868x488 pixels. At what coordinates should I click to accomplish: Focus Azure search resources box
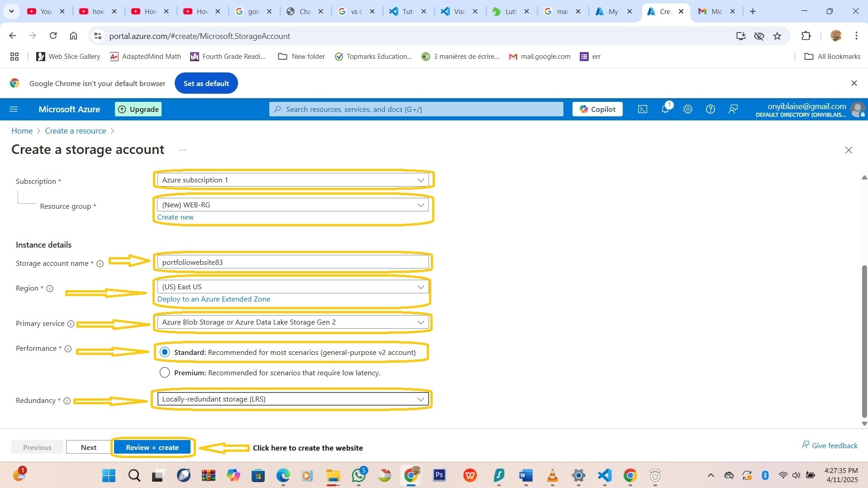416,109
